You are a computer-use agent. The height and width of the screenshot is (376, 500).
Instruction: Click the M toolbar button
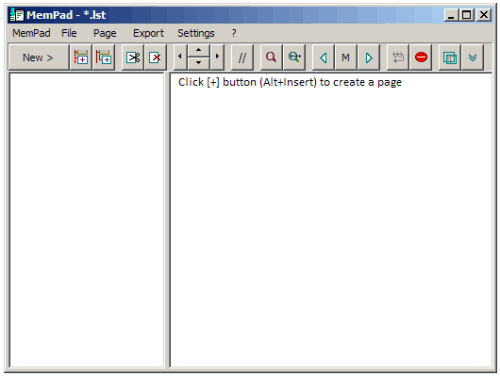tap(346, 58)
